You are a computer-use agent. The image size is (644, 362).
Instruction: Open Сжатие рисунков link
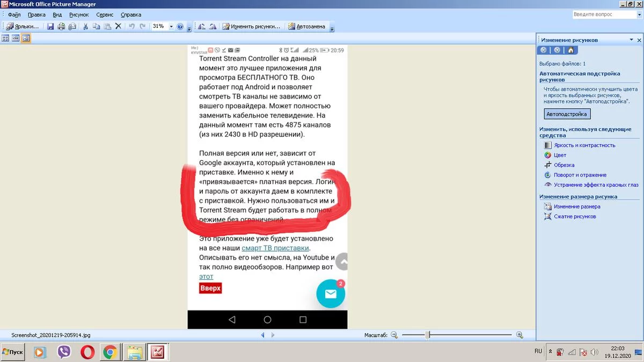point(575,217)
